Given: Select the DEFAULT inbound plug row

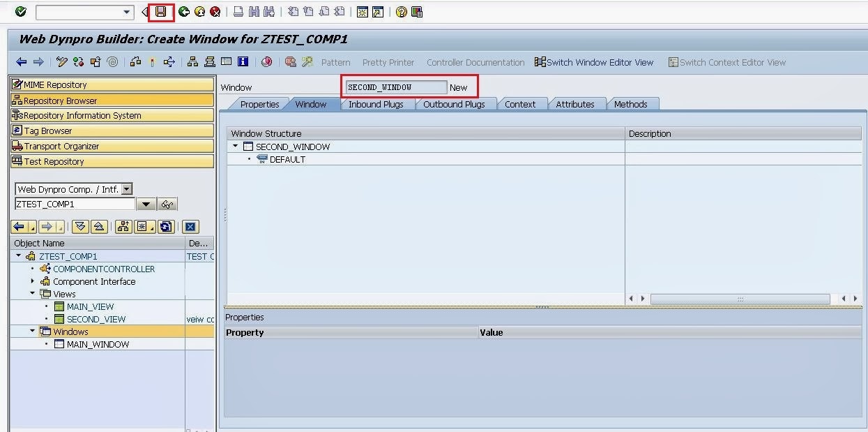Looking at the screenshot, I should [x=287, y=159].
